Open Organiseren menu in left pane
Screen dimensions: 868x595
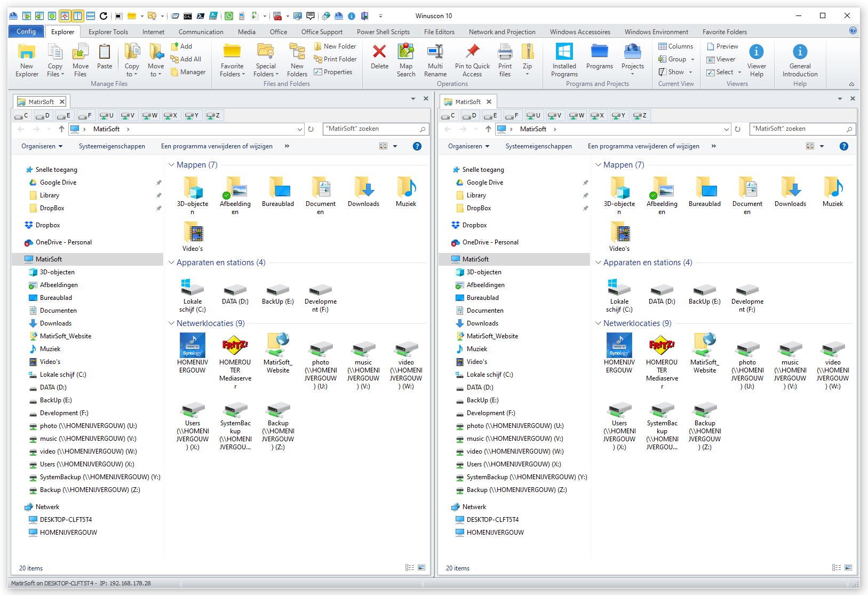(x=42, y=146)
